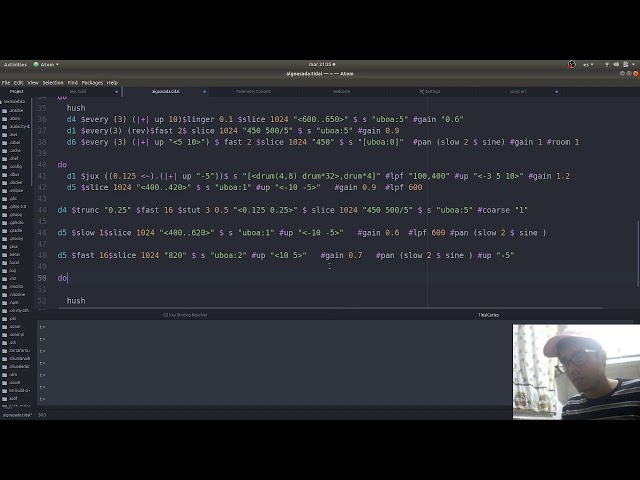Click cursor position indicator in status bar
This screenshot has height=480, width=640.
coord(42,415)
